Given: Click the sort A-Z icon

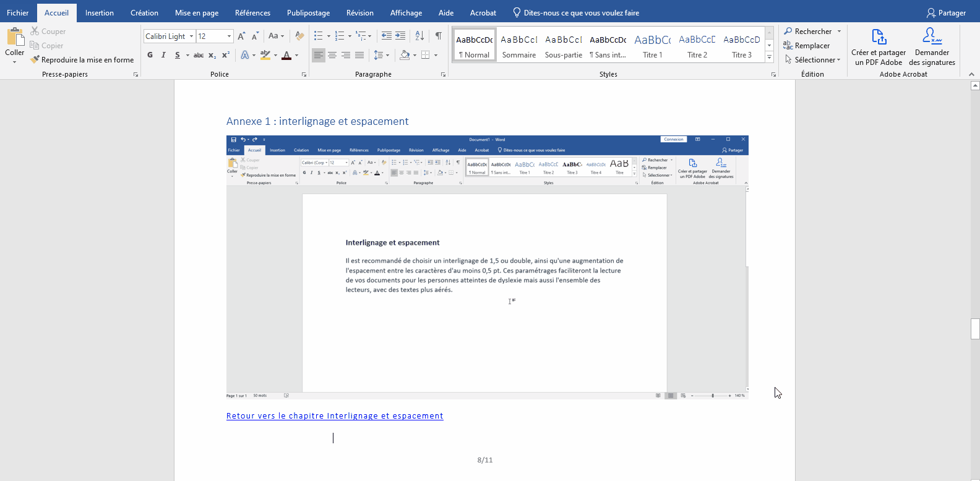Looking at the screenshot, I should (x=419, y=36).
